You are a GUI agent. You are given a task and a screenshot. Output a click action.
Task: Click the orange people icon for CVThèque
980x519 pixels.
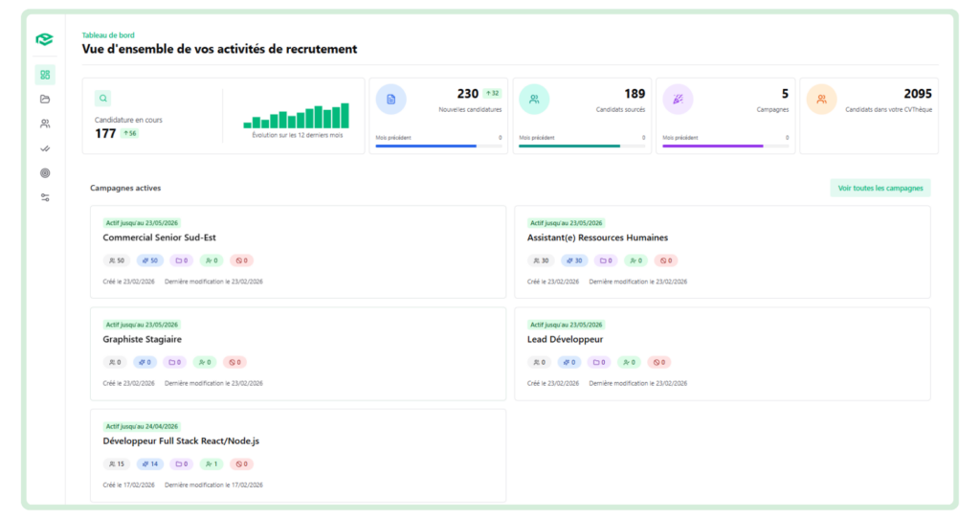click(821, 99)
